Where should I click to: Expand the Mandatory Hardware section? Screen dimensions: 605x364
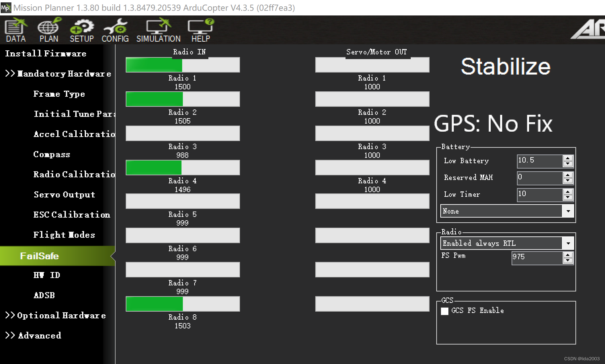58,74
